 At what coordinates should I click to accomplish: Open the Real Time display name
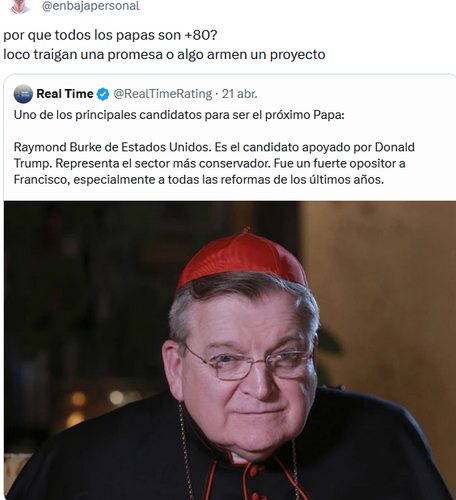pos(65,94)
